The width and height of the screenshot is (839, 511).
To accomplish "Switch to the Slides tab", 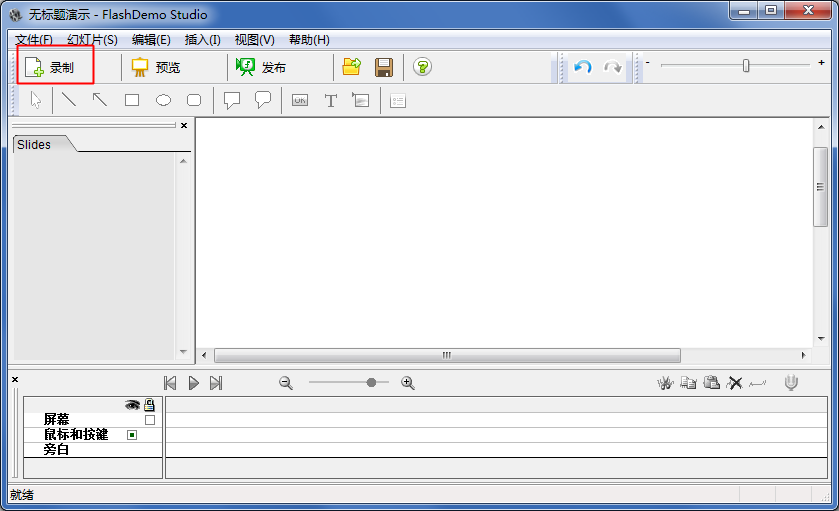I will (x=34, y=144).
